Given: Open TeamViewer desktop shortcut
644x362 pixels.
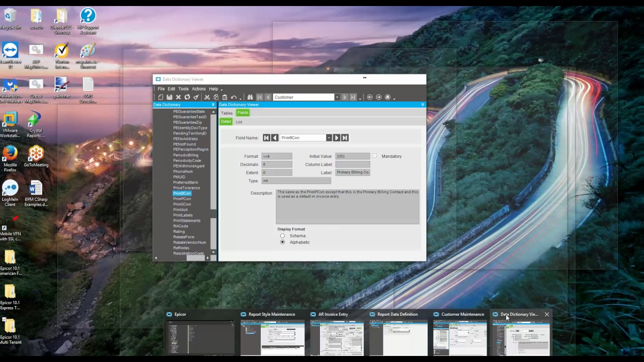Looking at the screenshot, I should coord(10,55).
